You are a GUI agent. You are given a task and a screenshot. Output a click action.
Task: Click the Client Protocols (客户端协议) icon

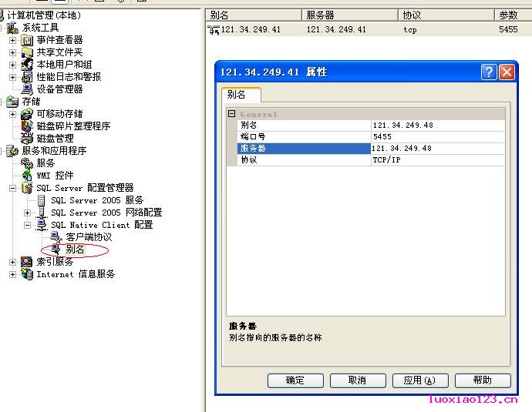click(56, 237)
